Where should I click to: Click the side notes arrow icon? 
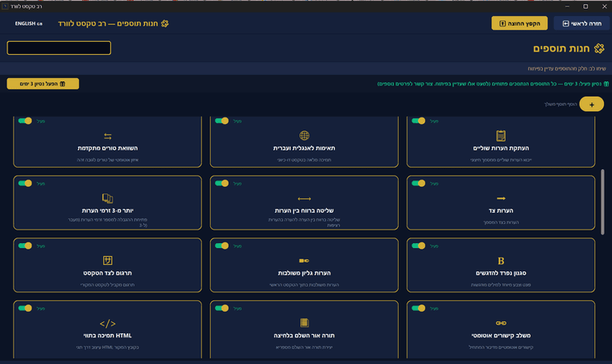click(x=501, y=198)
